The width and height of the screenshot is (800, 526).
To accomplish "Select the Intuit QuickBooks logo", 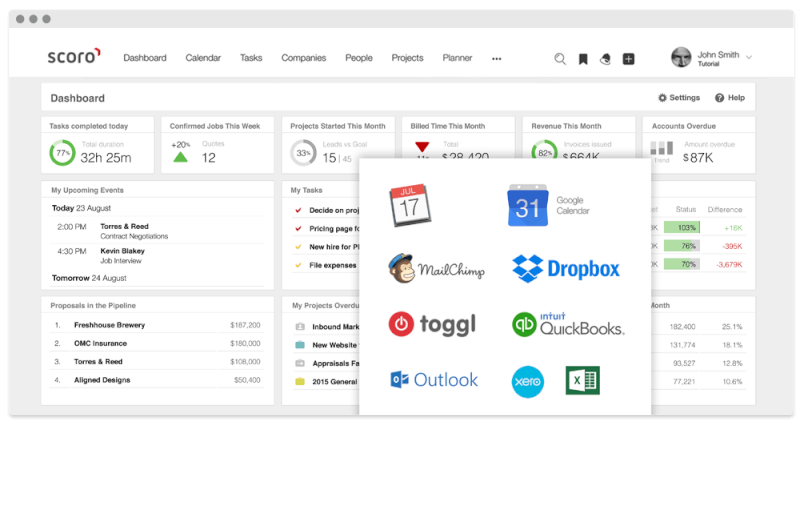I will tap(568, 324).
